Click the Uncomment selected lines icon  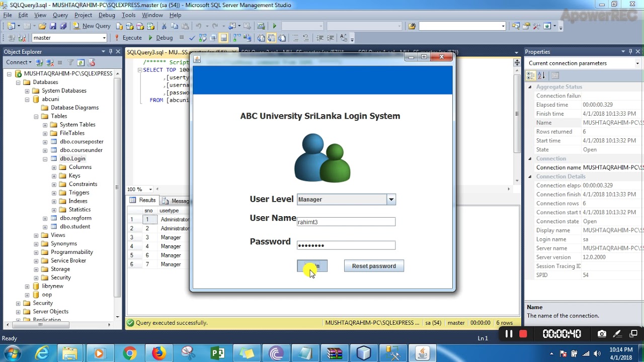(x=305, y=38)
